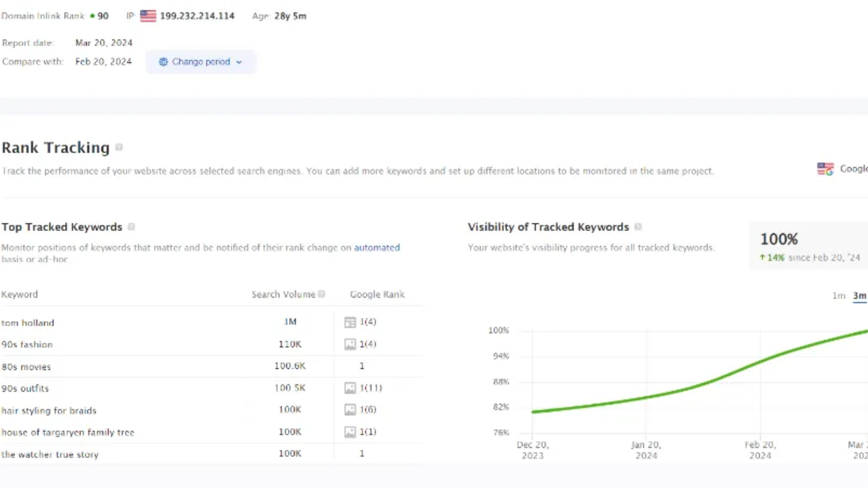Click the 100% visibility score
This screenshot has height=488, width=868.
point(778,239)
